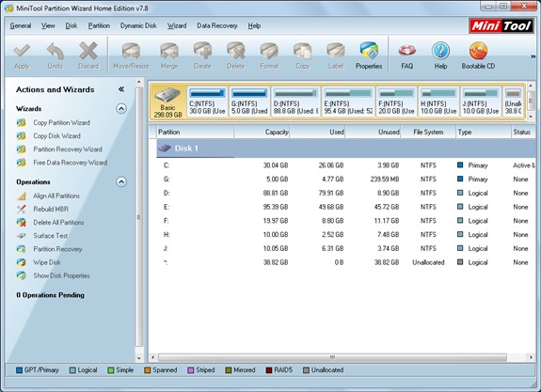Click the Partition Recovery operation icon
The height and width of the screenshot is (392, 541).
[x=22, y=249]
